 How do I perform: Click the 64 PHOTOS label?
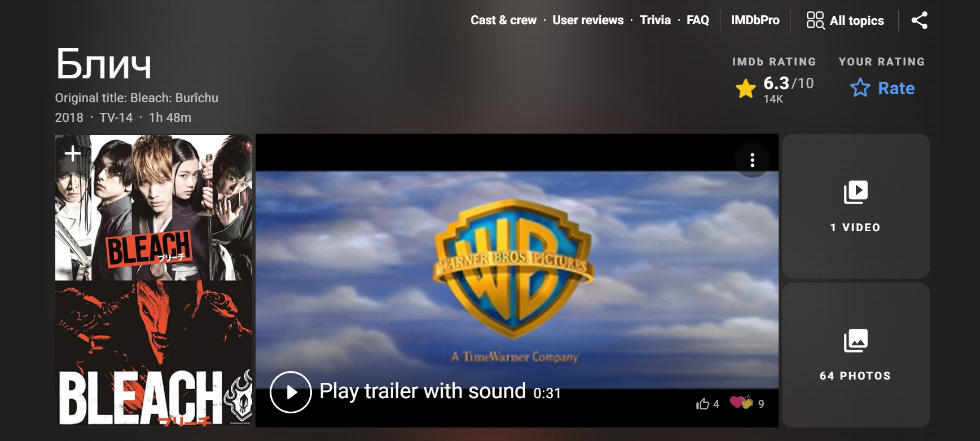[x=855, y=376]
